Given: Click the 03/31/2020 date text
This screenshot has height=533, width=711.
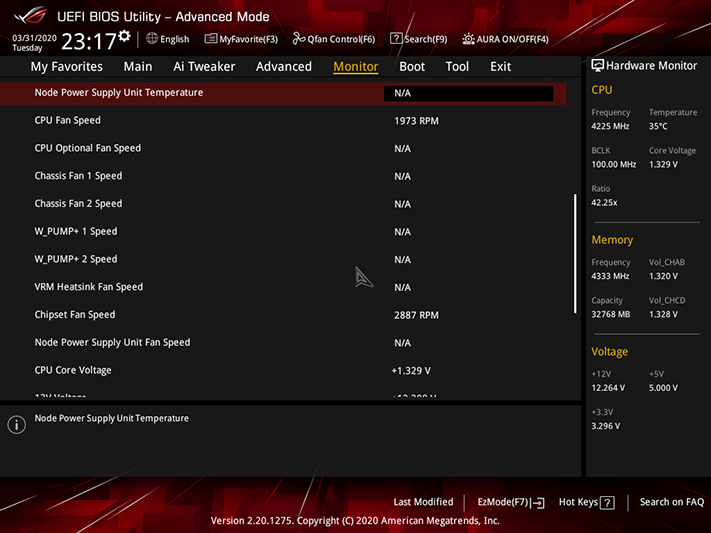Looking at the screenshot, I should [34, 38].
